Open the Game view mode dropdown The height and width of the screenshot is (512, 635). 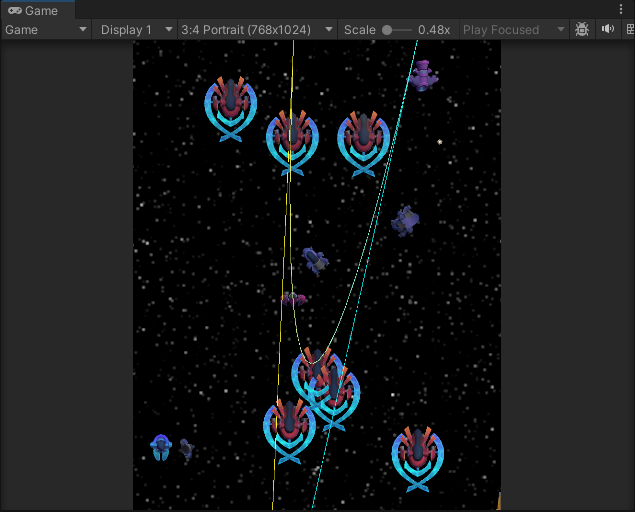coord(46,30)
